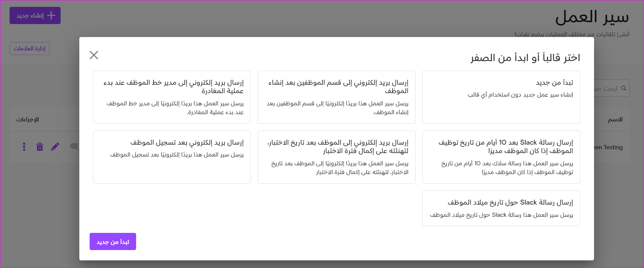Click the 'الاسم' column header
Screen dimensions: 644x268
pyautogui.click(x=615, y=119)
